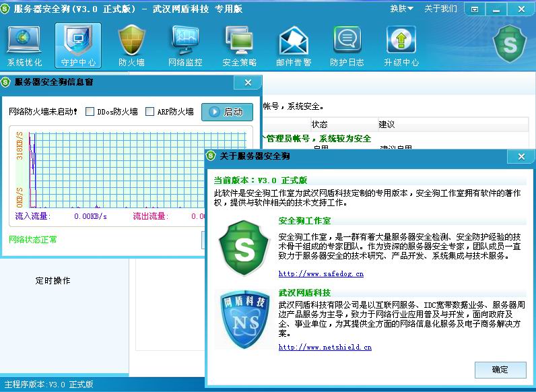This screenshot has width=536, height=392.
Task: Click the 流出流量 label
Action: [x=151, y=216]
